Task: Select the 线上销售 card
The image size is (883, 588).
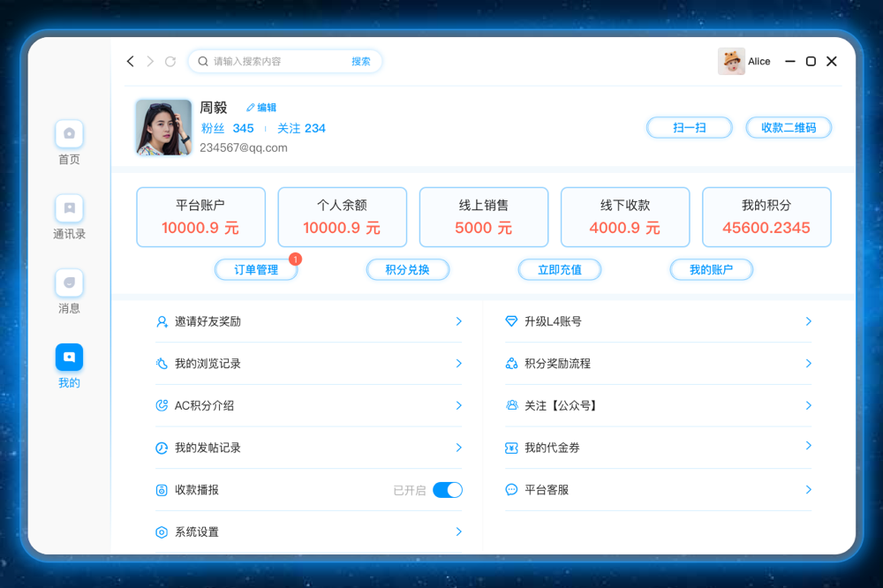Action: click(484, 217)
